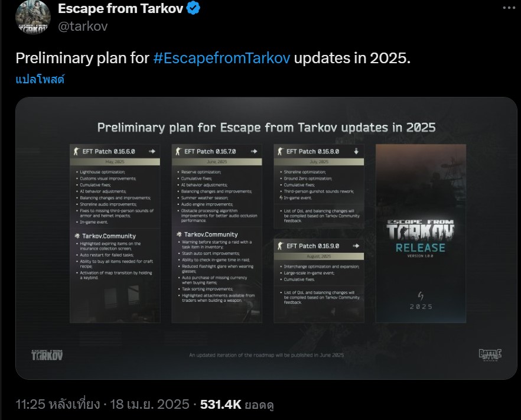The height and width of the screenshot is (420, 521).
Task: Open the three-dot more options menu
Action: 509,8
